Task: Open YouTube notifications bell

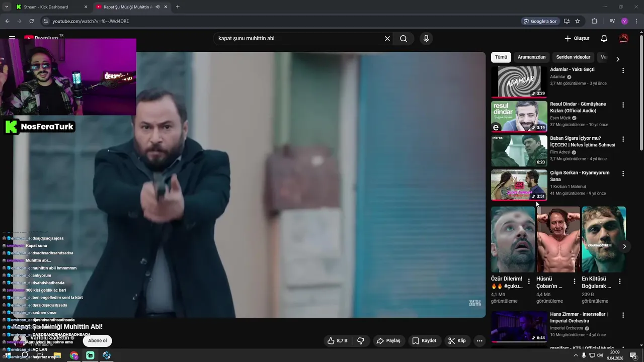Action: [604, 39]
